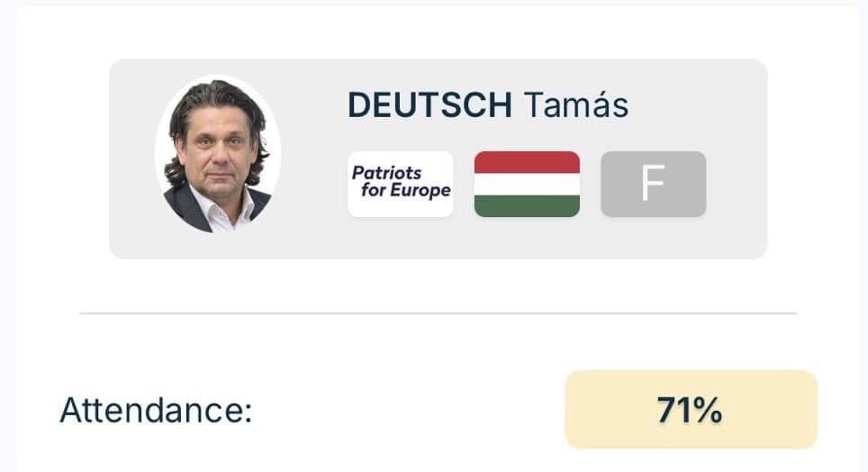Click the horizontal divider line

tap(439, 313)
